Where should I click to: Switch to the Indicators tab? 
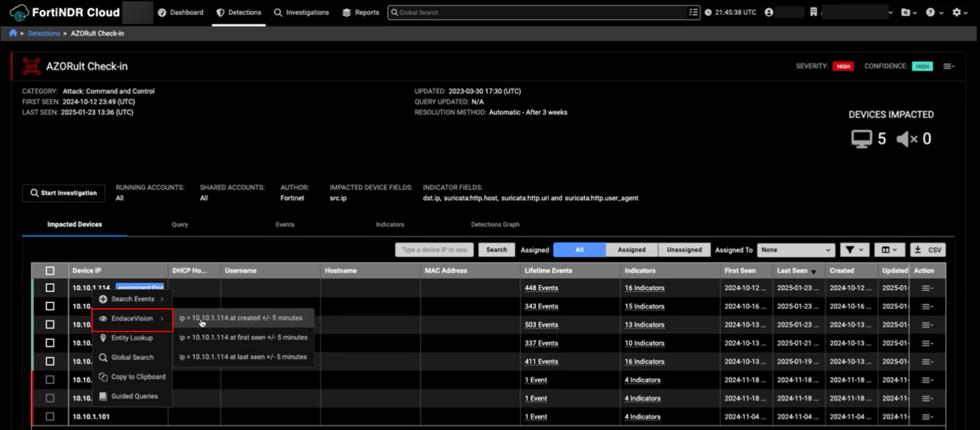pyautogui.click(x=390, y=225)
